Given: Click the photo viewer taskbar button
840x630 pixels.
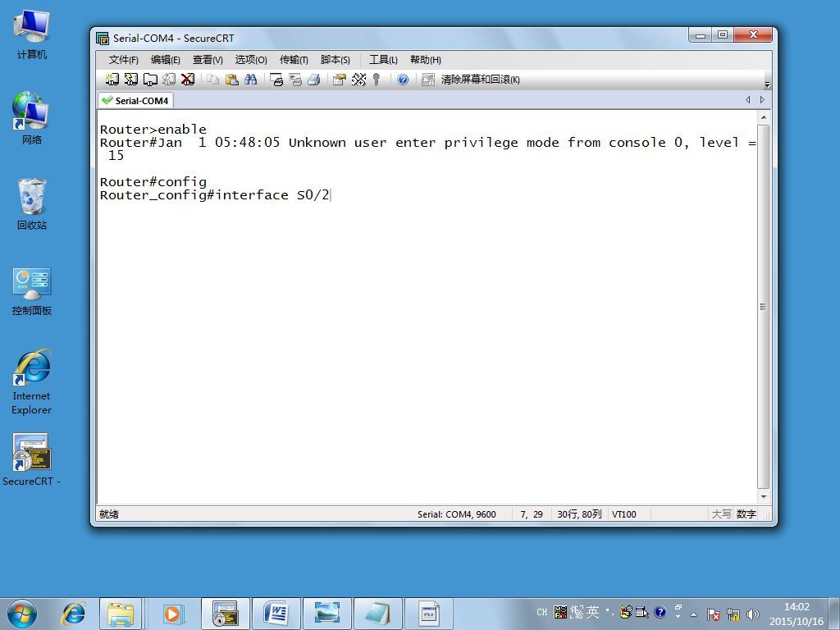Looking at the screenshot, I should pyautogui.click(x=326, y=614).
